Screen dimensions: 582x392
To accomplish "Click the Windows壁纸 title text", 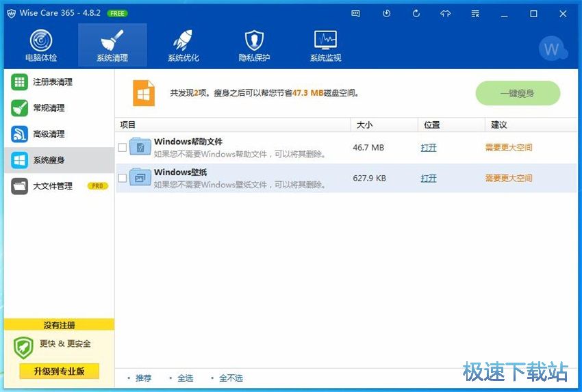I will 180,172.
